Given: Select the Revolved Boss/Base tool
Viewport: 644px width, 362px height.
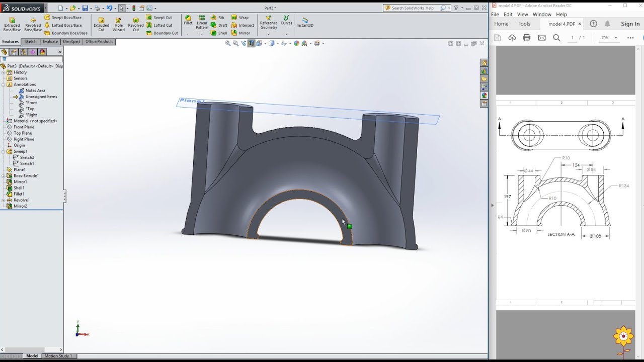Looking at the screenshot, I should [33, 24].
